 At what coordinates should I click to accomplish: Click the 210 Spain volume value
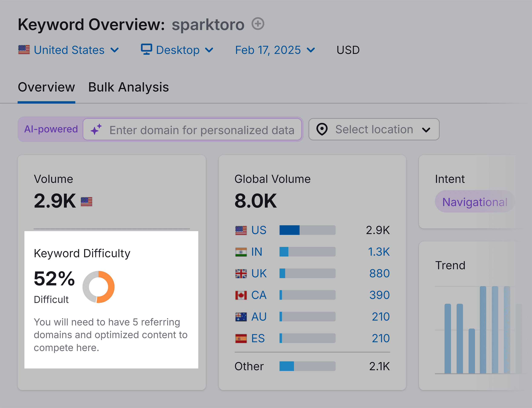(380, 338)
